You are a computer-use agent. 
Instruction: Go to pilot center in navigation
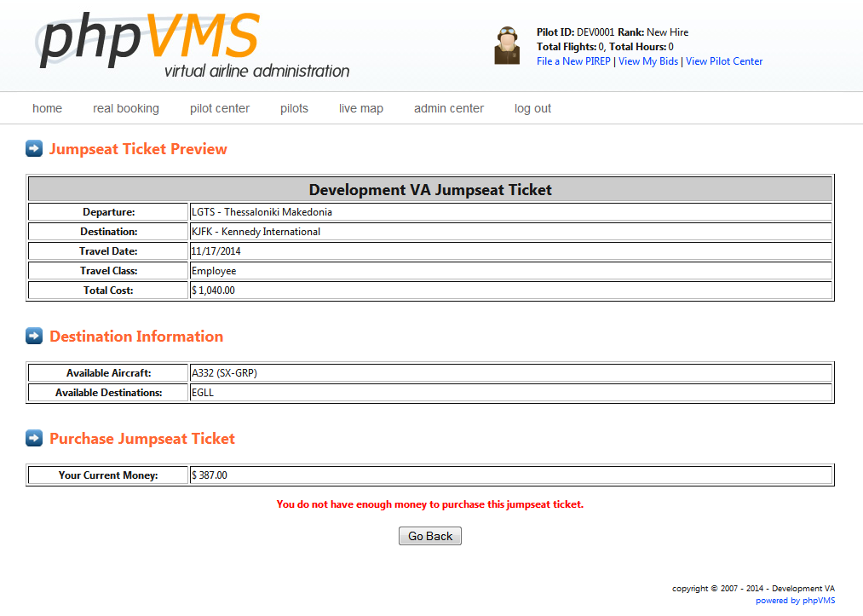tap(220, 108)
